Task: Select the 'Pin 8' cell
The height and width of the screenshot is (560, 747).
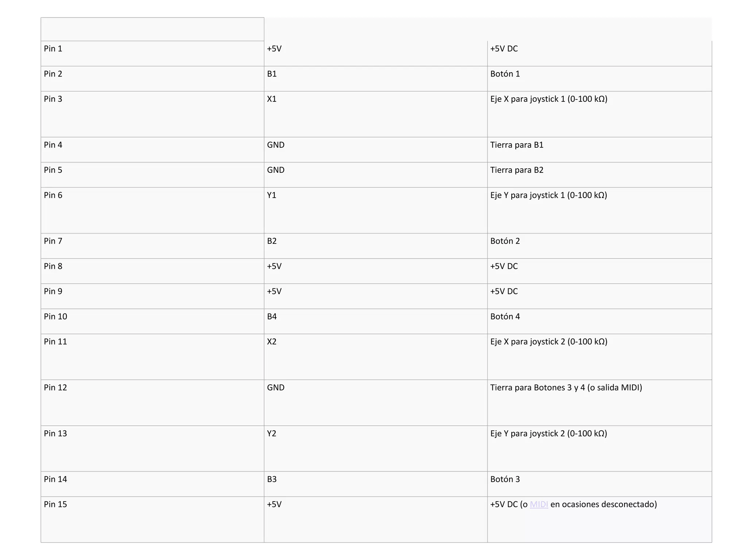Action: tap(53, 267)
